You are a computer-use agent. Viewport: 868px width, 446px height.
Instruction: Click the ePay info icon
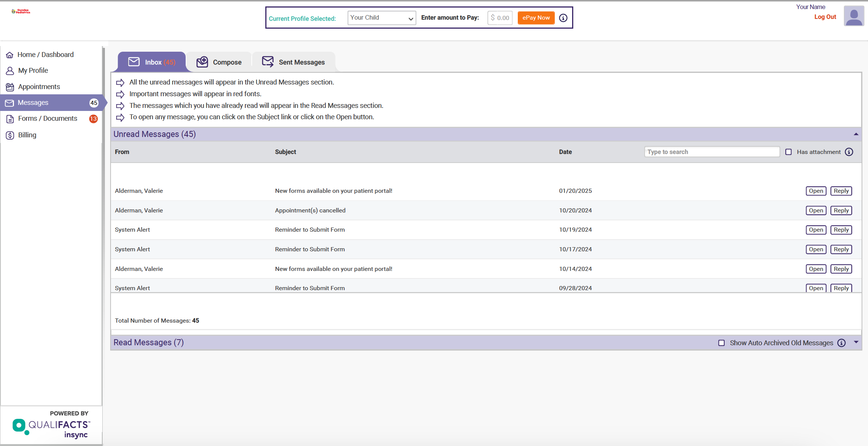click(563, 18)
